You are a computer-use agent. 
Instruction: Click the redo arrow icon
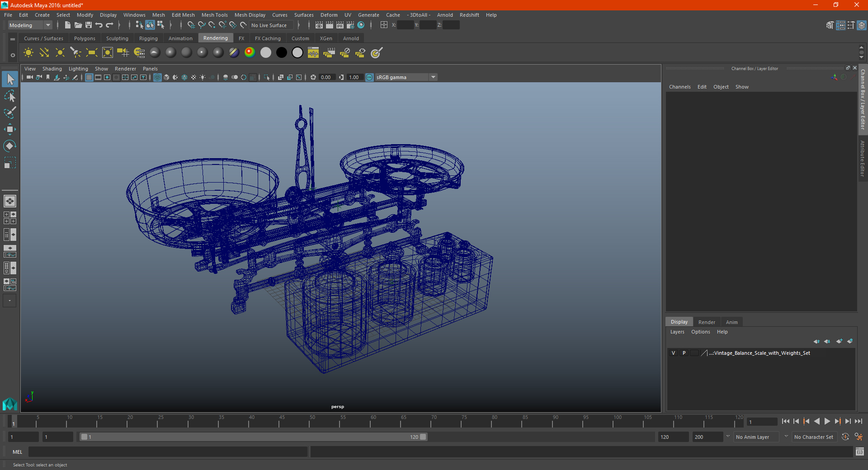point(109,25)
